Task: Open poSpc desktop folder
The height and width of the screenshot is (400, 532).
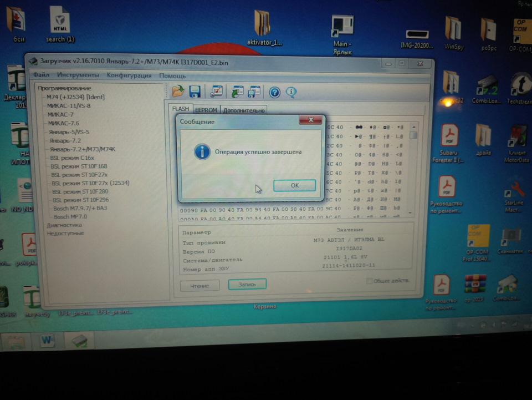Action: (x=489, y=34)
